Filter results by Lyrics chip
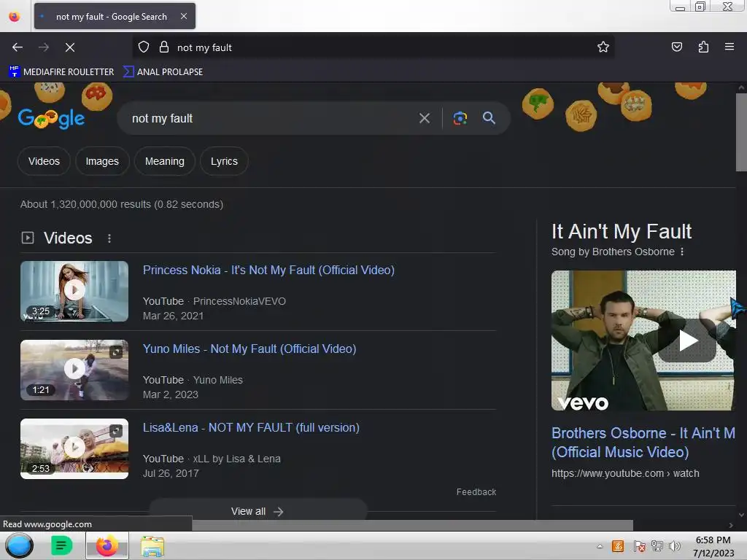This screenshot has height=560, width=747. coord(224,161)
